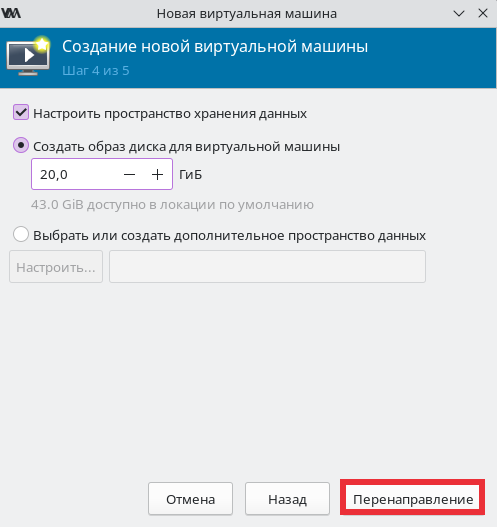This screenshot has height=527, width=497.
Task: Click heading Создание новой виртуальной машины
Action: point(215,46)
